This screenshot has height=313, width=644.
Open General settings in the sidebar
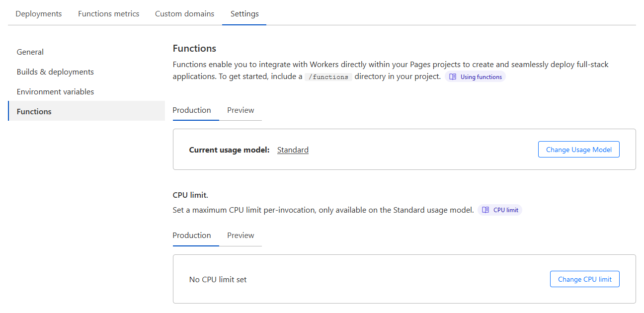(x=30, y=52)
